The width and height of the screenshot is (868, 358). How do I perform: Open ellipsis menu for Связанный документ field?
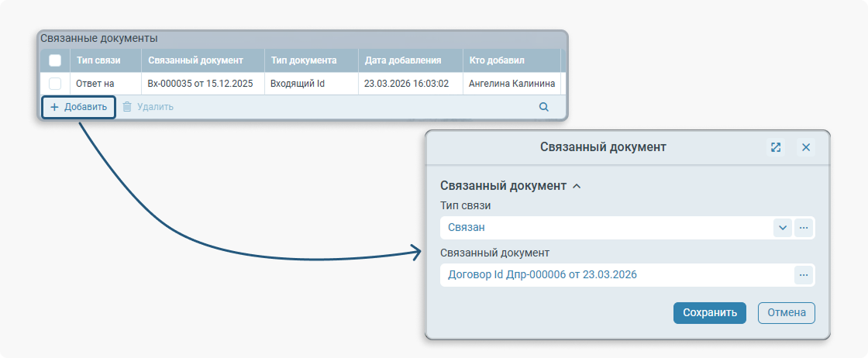pos(804,275)
